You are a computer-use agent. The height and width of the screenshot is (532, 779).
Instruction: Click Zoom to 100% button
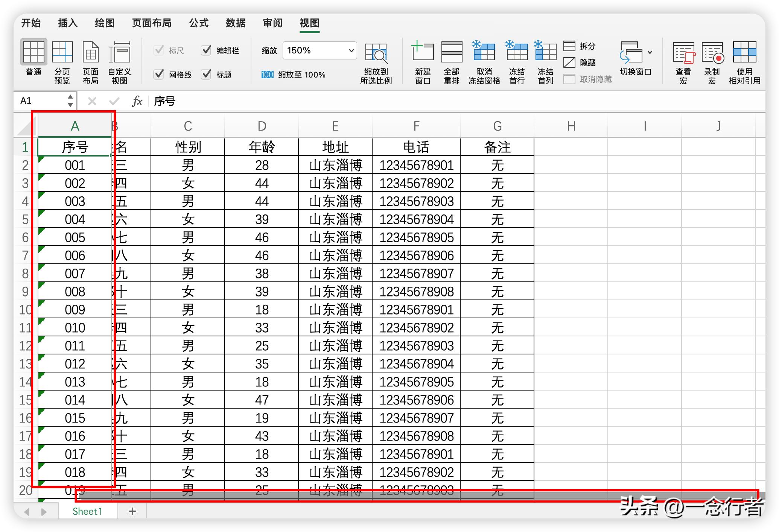tap(294, 74)
